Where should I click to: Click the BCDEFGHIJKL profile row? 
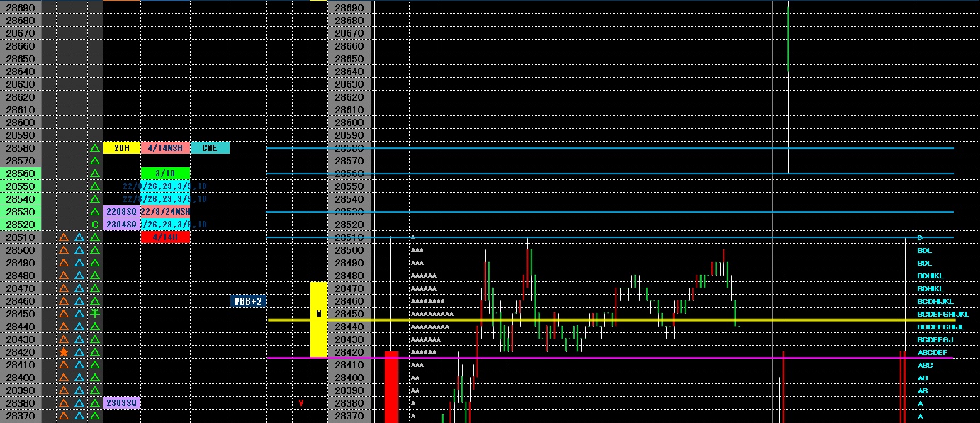[x=942, y=314]
